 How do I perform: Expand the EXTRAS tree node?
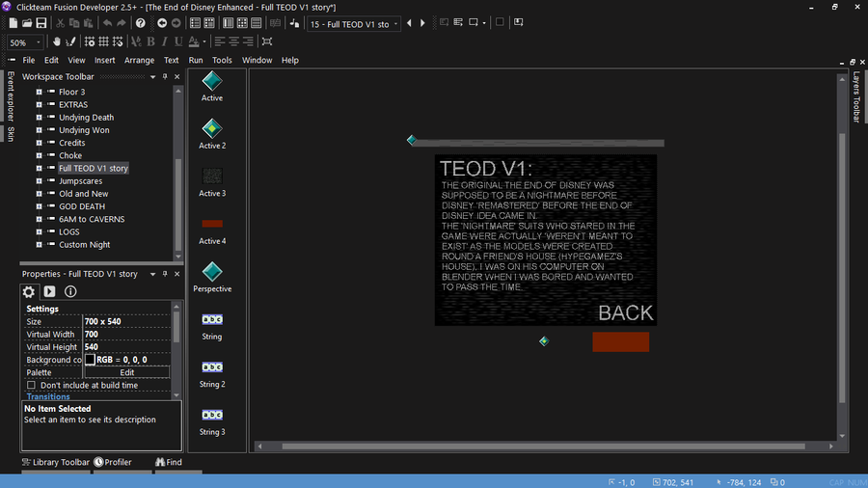(39, 104)
